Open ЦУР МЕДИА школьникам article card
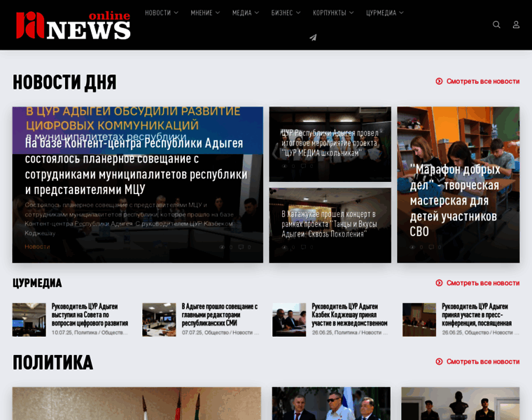 [330, 143]
